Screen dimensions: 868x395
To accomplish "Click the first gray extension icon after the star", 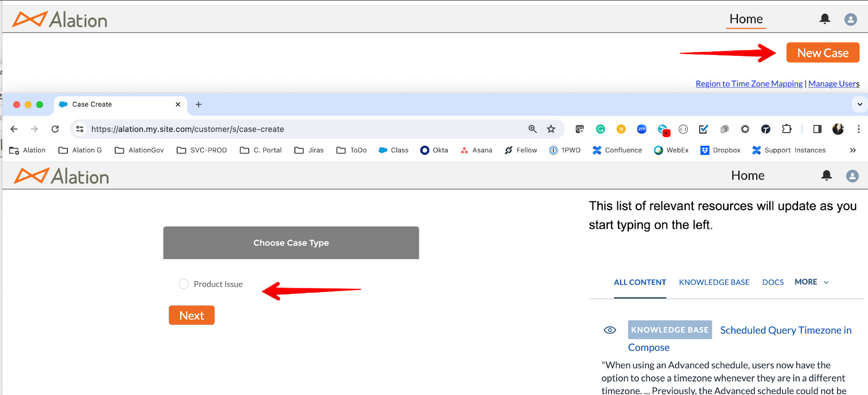I will click(x=579, y=129).
